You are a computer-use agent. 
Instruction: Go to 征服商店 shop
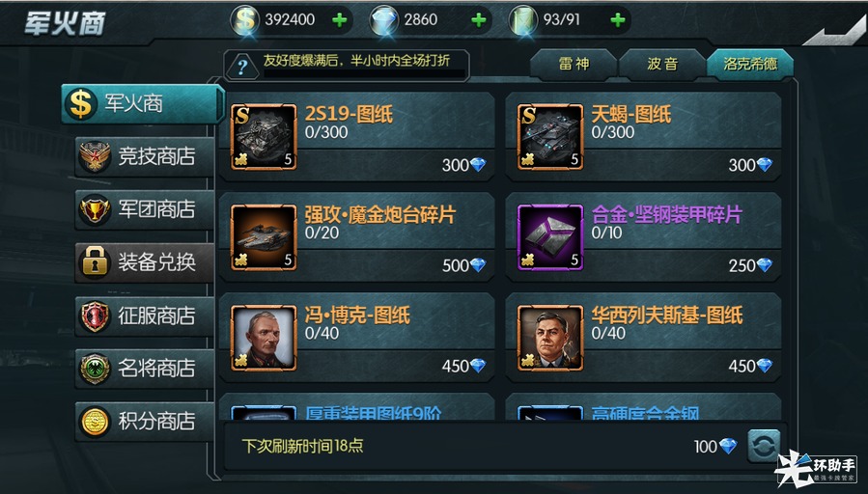[145, 316]
